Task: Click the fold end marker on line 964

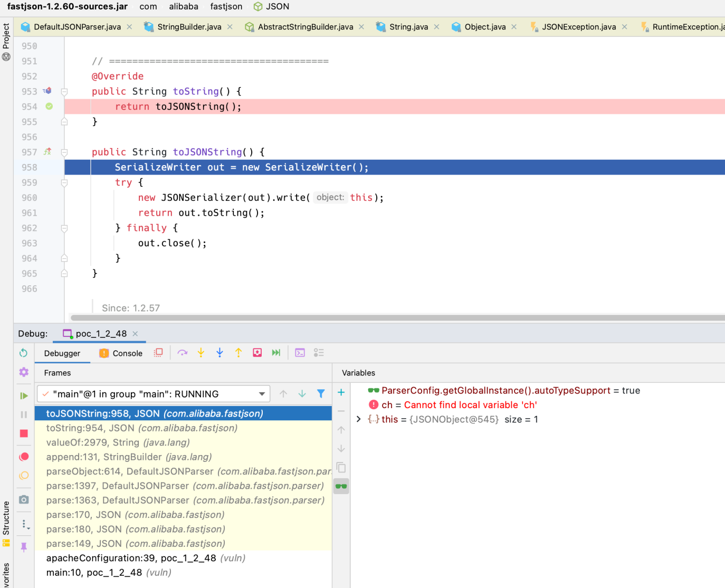Action: point(64,258)
